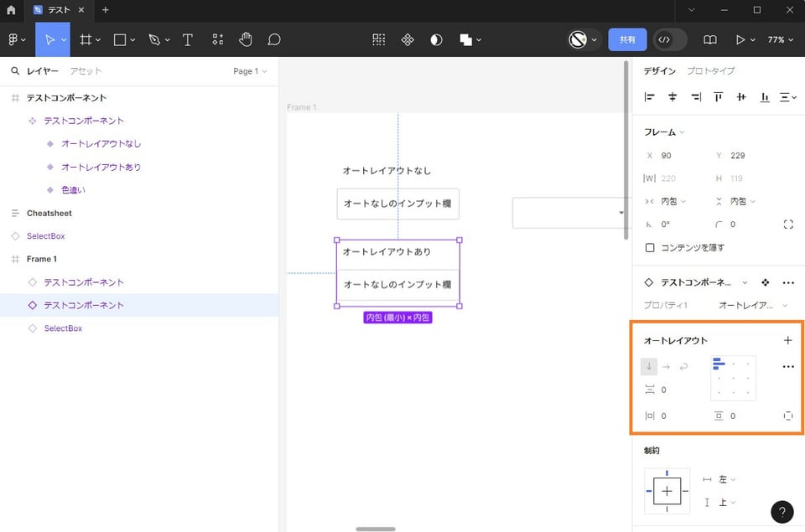This screenshot has height=532, width=805.
Task: Click the help question mark button
Action: pos(782,512)
